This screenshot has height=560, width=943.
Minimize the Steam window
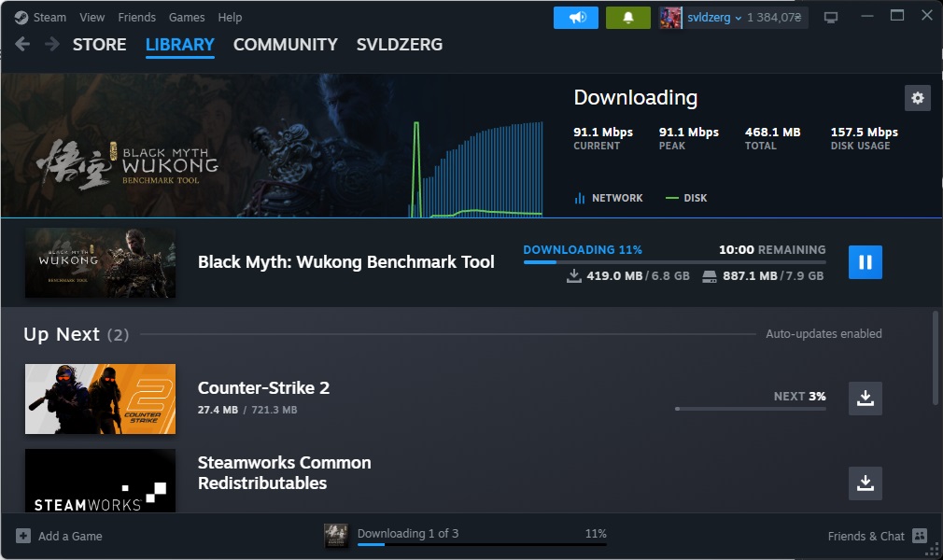tap(866, 16)
